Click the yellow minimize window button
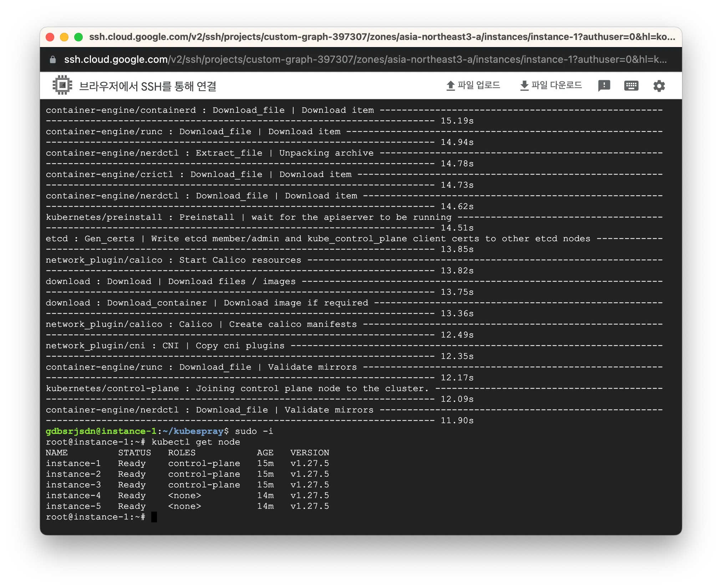722x588 pixels. (64, 37)
